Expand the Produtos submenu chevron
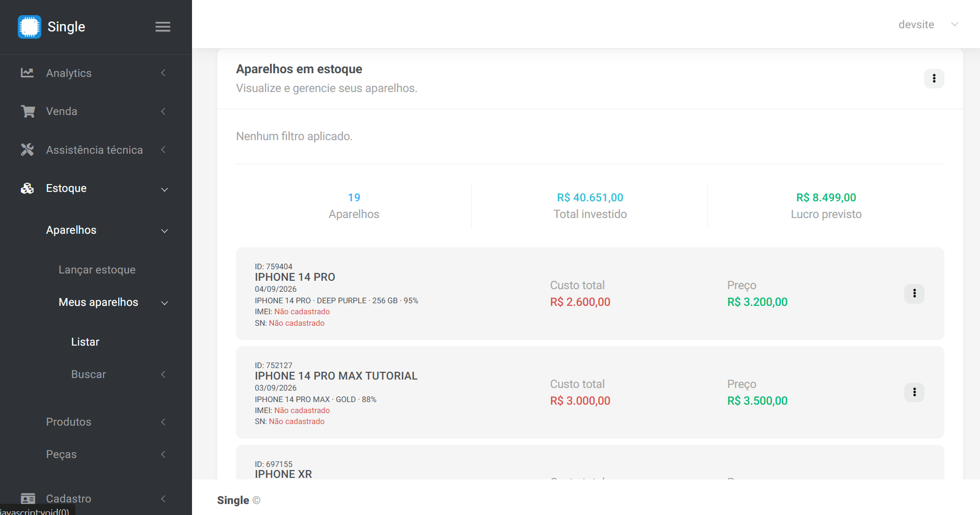This screenshot has height=515, width=980. point(163,422)
